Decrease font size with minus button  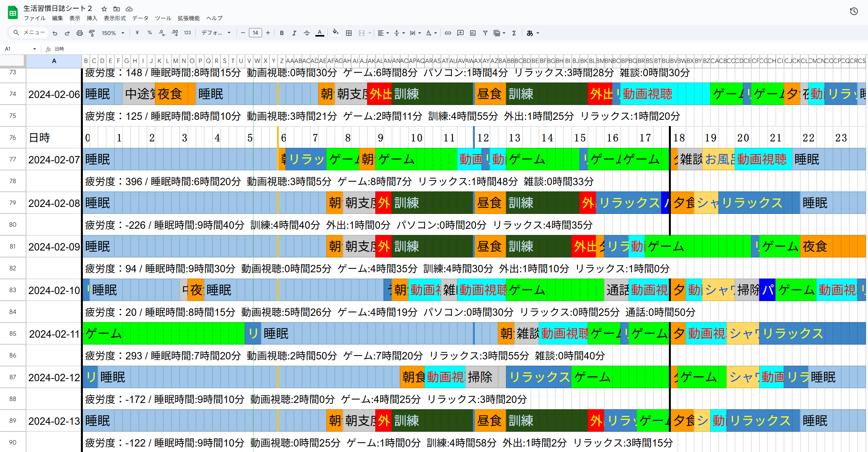point(243,33)
